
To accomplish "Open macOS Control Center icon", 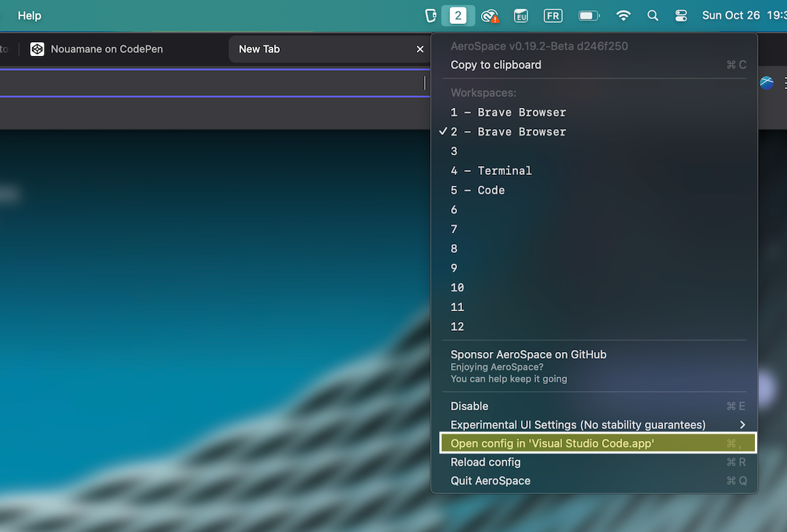I will click(x=681, y=15).
